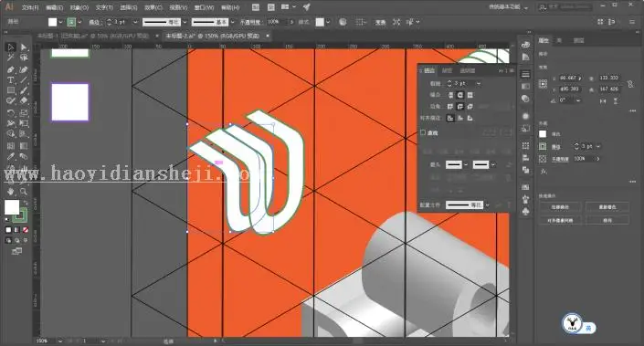Viewport: 644px width, 346px height.
Task: Click the opacity field in control bar
Action: click(x=277, y=22)
